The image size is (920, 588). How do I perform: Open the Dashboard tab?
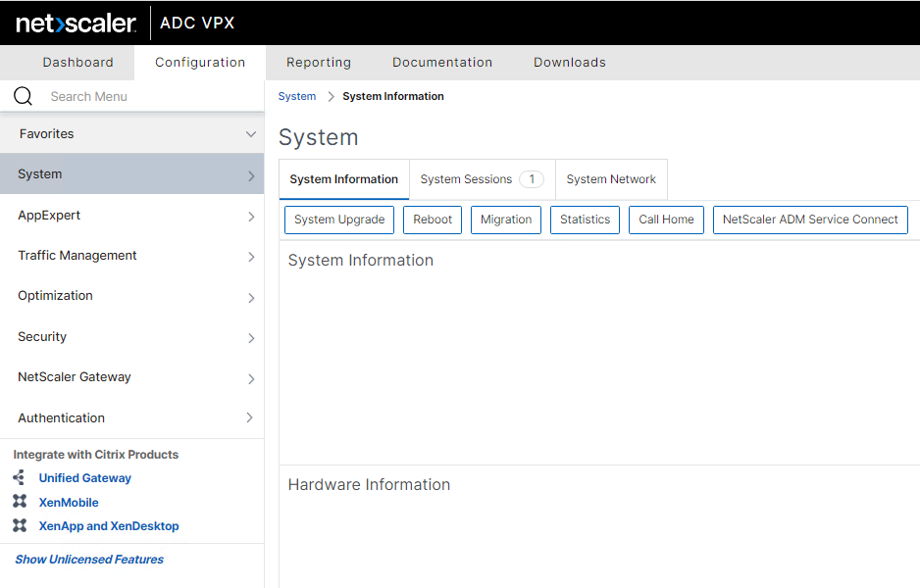click(x=78, y=63)
